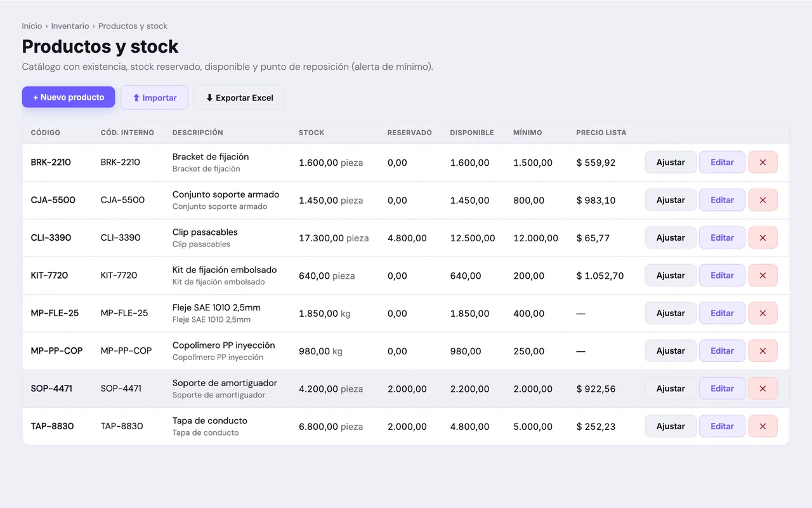Adjust stock for SOP-4471

coord(671,389)
